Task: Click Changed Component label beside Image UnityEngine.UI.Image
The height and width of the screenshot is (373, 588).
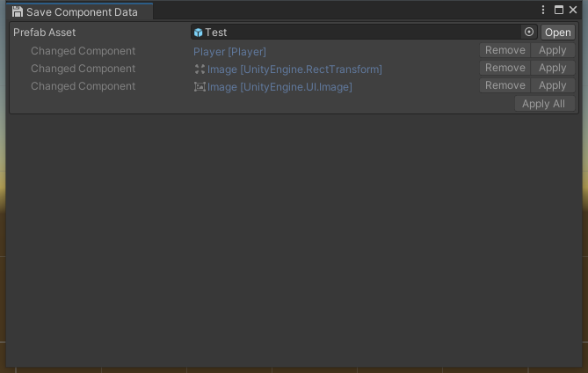Action: pos(83,86)
